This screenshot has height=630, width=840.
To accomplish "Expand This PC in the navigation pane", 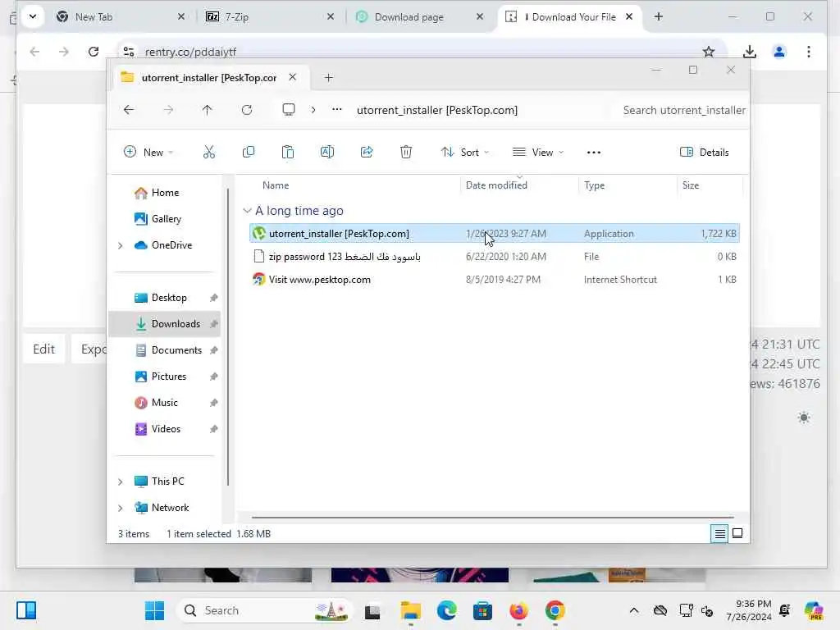I will point(121,482).
